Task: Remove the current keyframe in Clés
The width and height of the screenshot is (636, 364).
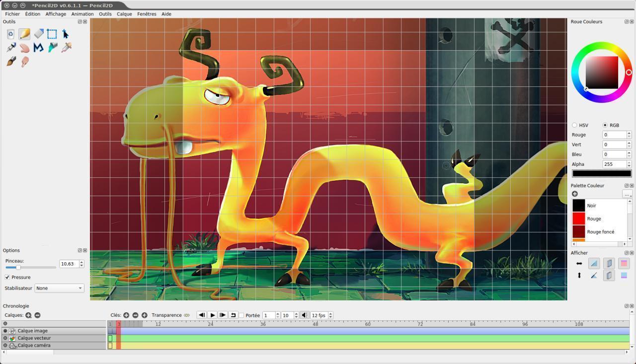Action: click(135, 315)
